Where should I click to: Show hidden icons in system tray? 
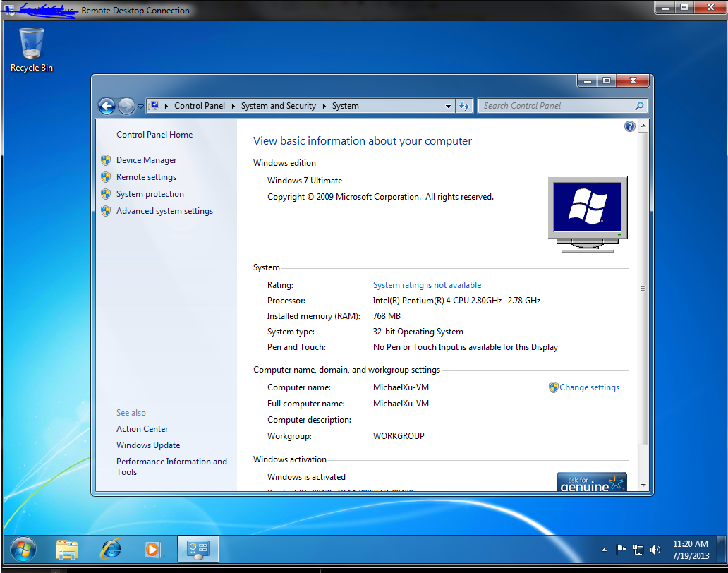pyautogui.click(x=604, y=549)
